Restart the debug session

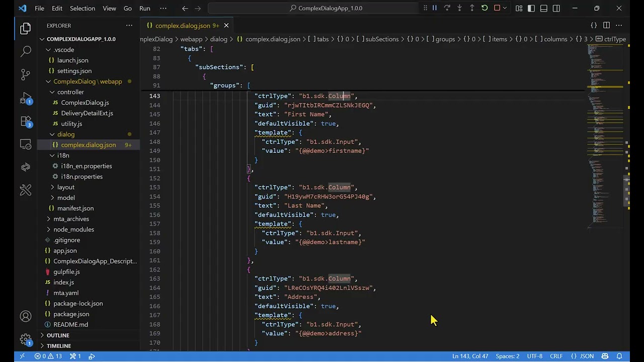coord(485,8)
